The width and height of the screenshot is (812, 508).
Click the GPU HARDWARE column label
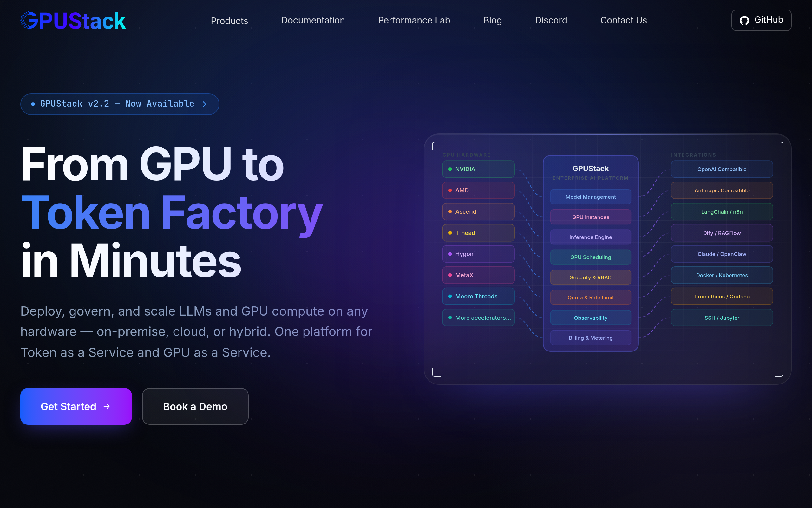click(466, 155)
